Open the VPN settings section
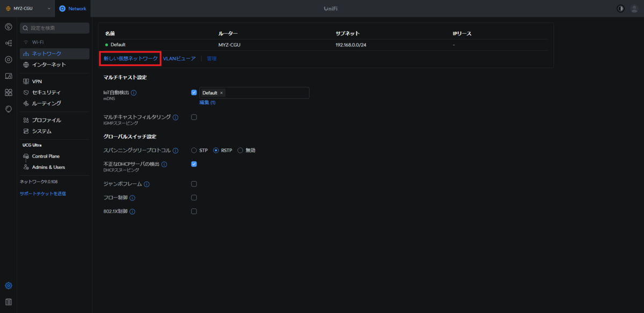 pyautogui.click(x=55, y=81)
